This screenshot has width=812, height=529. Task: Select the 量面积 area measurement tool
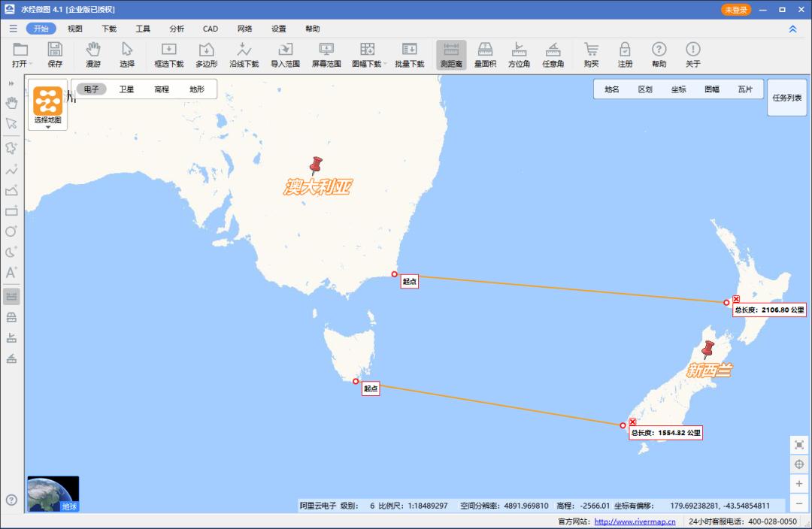[x=485, y=54]
